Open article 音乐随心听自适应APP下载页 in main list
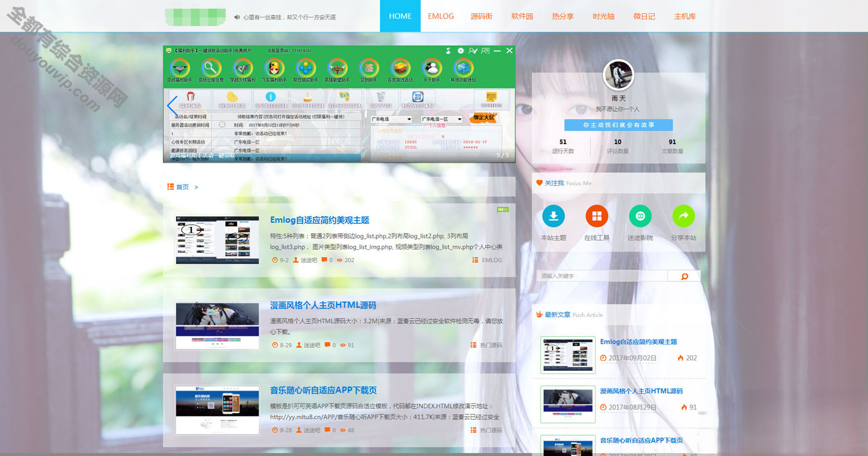The height and width of the screenshot is (456, 868). pos(323,390)
